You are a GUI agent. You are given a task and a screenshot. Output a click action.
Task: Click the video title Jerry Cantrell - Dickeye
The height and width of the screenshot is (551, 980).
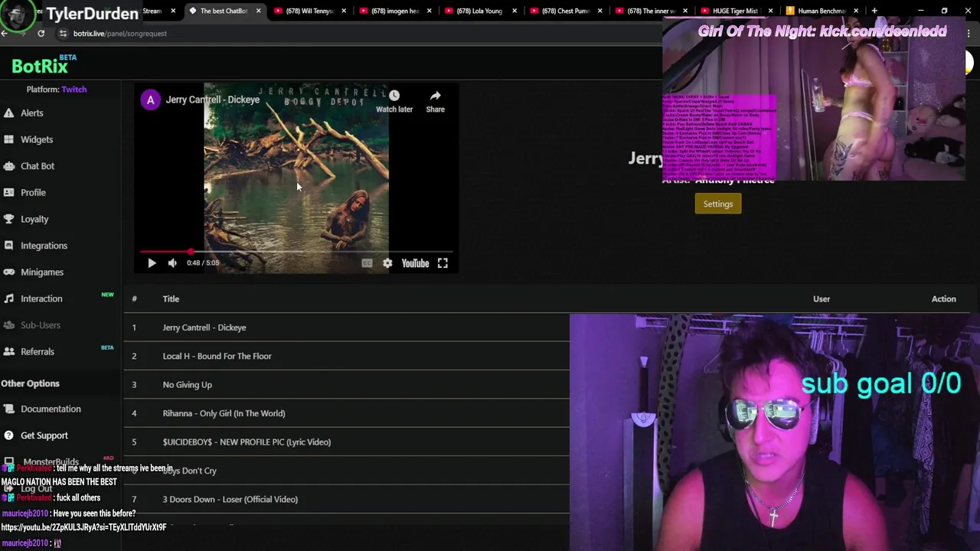pyautogui.click(x=213, y=99)
